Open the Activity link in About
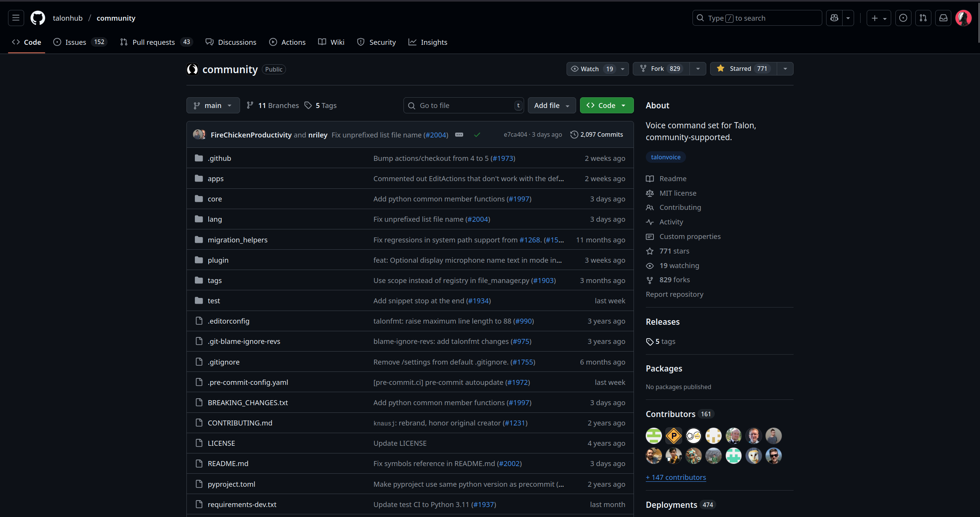The image size is (980, 517). tap(671, 222)
